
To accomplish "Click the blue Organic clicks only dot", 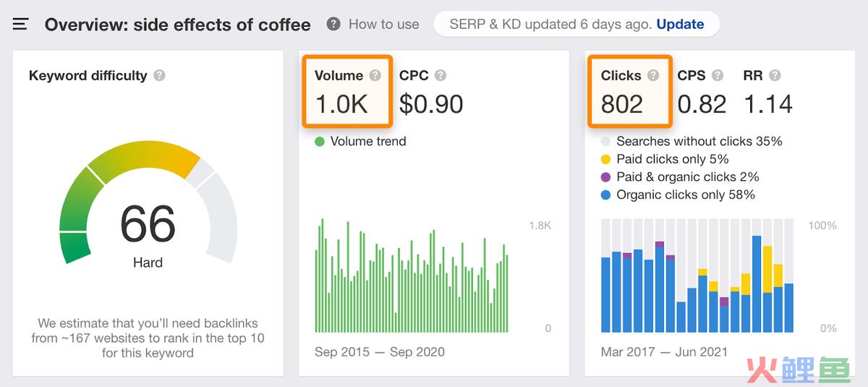I will (605, 195).
